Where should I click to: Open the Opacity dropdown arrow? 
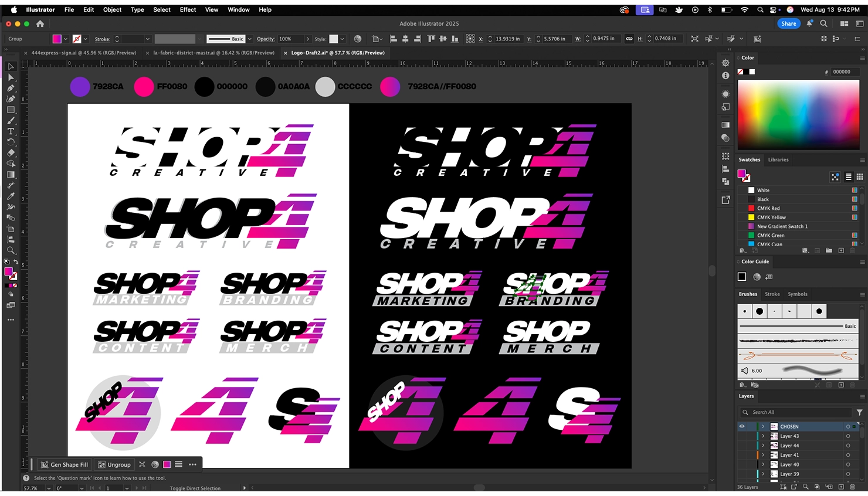click(307, 39)
